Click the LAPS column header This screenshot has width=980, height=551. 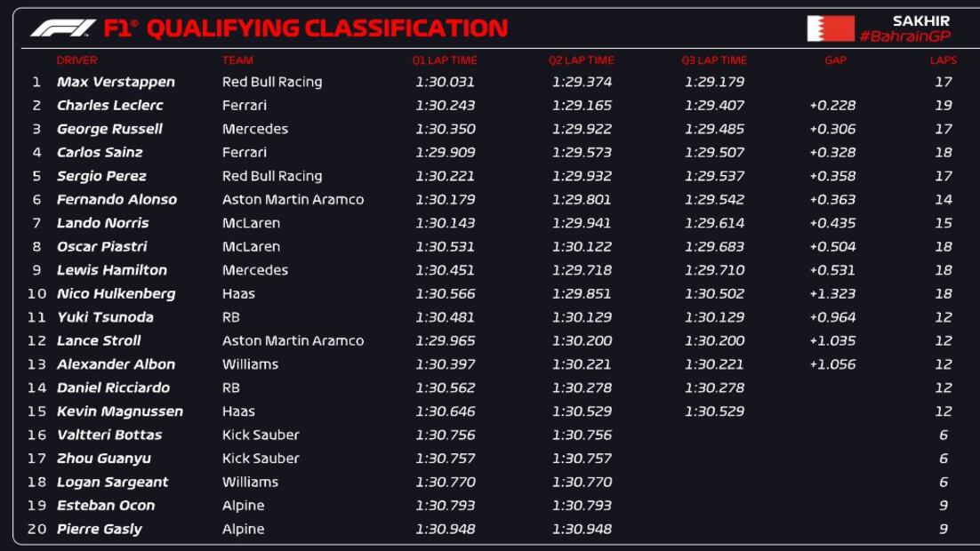943,60
